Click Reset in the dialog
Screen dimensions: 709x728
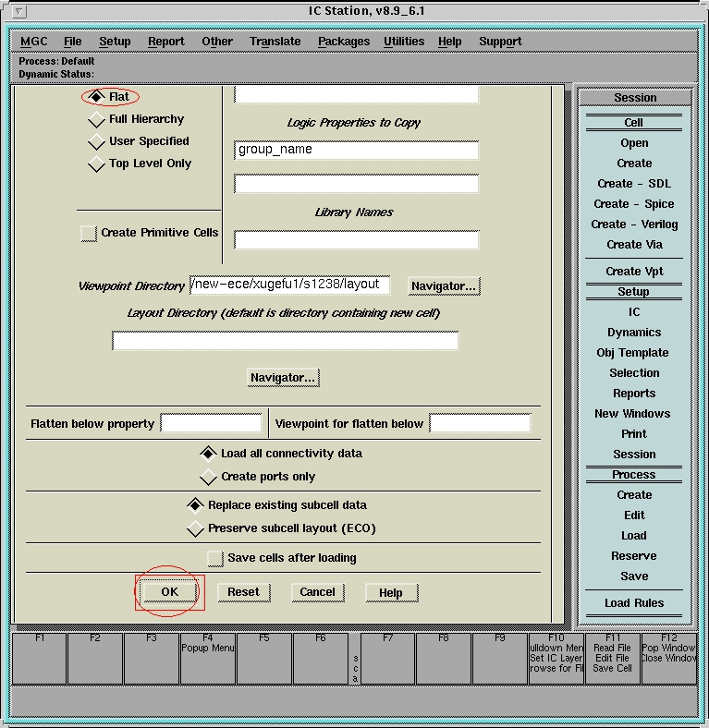point(243,592)
